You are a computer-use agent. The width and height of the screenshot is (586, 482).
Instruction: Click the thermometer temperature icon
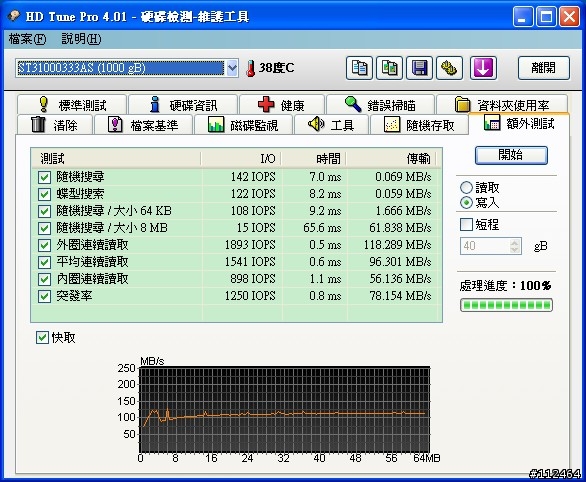pyautogui.click(x=251, y=68)
